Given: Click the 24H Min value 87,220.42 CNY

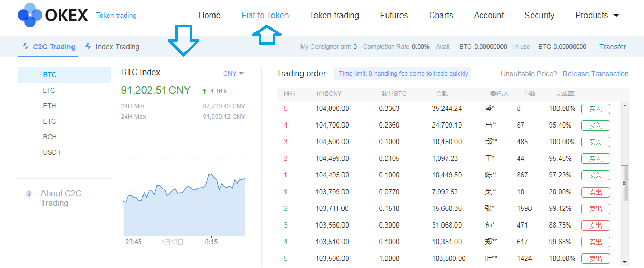Looking at the screenshot, I should tap(224, 106).
